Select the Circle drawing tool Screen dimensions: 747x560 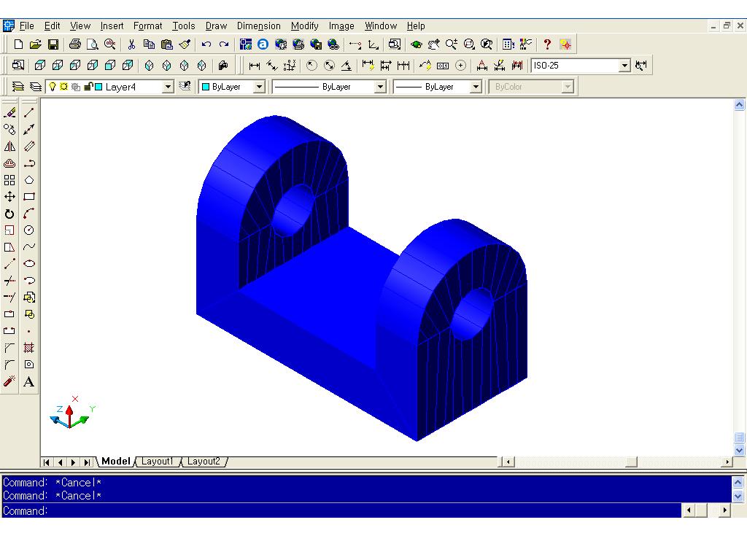[29, 230]
